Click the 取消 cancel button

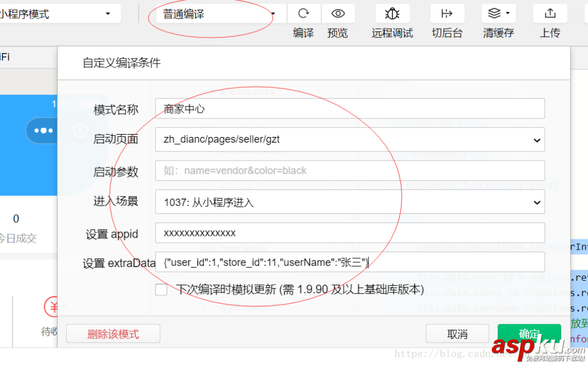457,333
